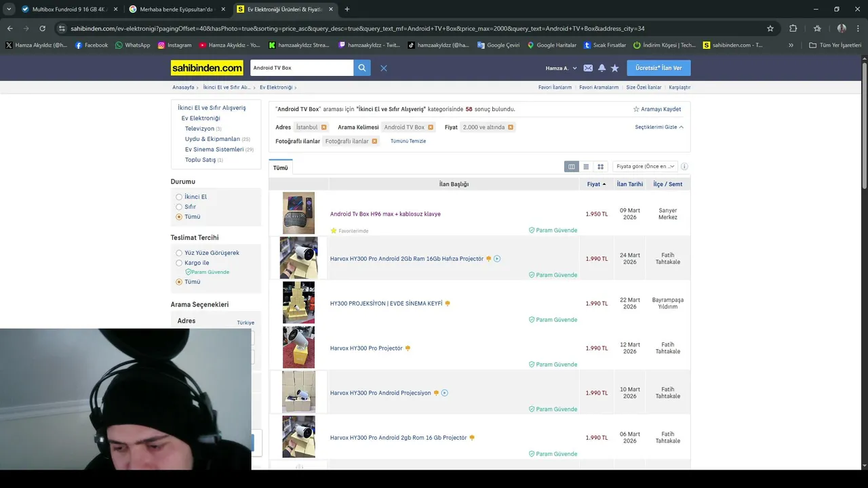Click Ücretsiz İlan Ver button
868x488 pixels.
658,68
